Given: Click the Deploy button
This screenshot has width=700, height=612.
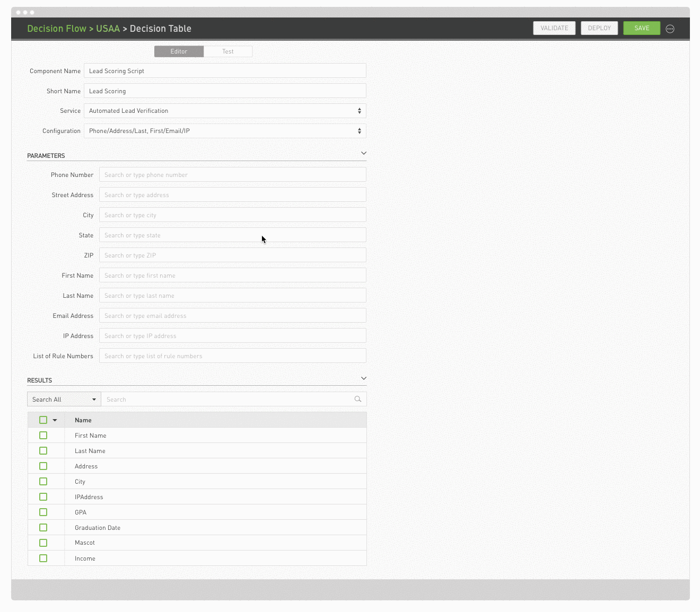Looking at the screenshot, I should coord(599,28).
